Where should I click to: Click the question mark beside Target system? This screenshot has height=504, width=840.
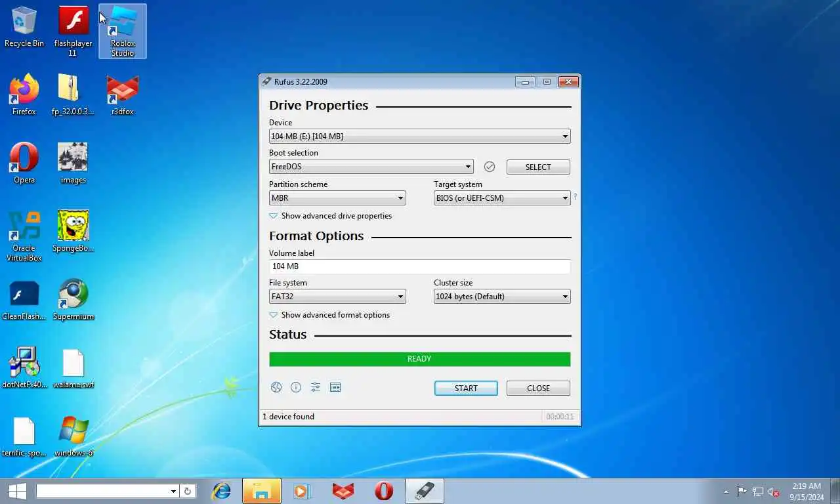tap(576, 196)
